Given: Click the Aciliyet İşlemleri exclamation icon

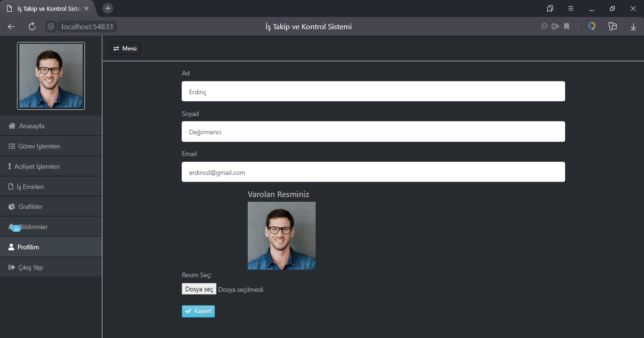Looking at the screenshot, I should pyautogui.click(x=10, y=166).
